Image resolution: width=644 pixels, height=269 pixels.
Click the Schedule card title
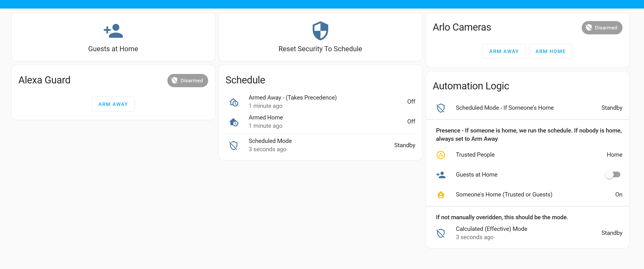point(245,80)
